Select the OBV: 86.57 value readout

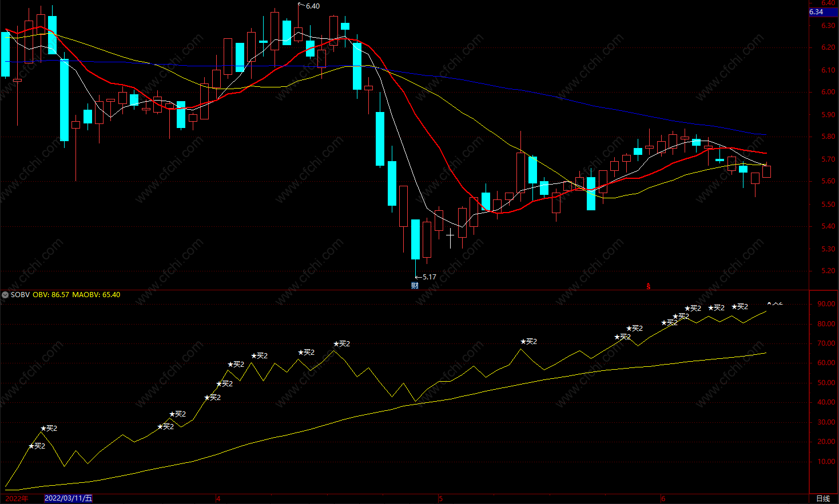point(51,295)
